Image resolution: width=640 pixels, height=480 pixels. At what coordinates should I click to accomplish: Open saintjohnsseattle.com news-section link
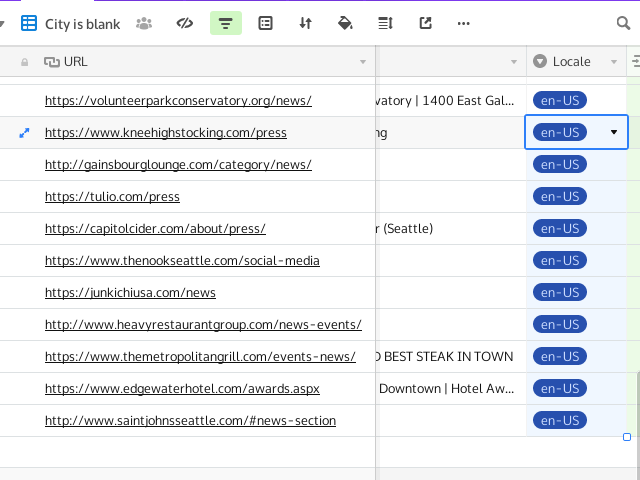click(x=190, y=420)
